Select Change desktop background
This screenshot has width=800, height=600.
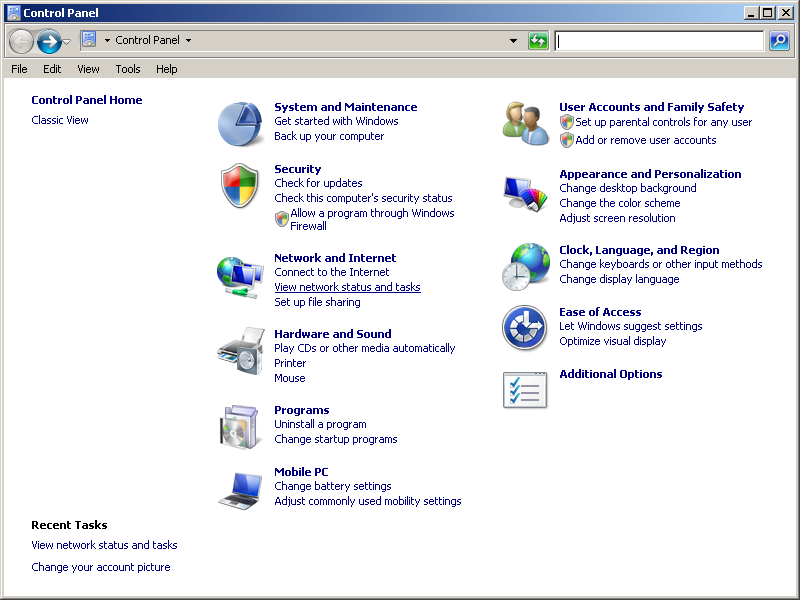click(x=628, y=188)
